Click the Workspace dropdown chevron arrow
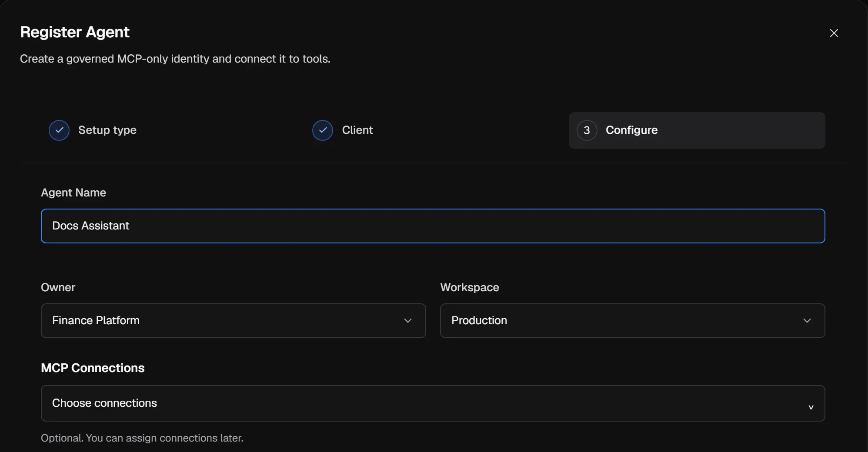The height and width of the screenshot is (452, 868). point(807,321)
